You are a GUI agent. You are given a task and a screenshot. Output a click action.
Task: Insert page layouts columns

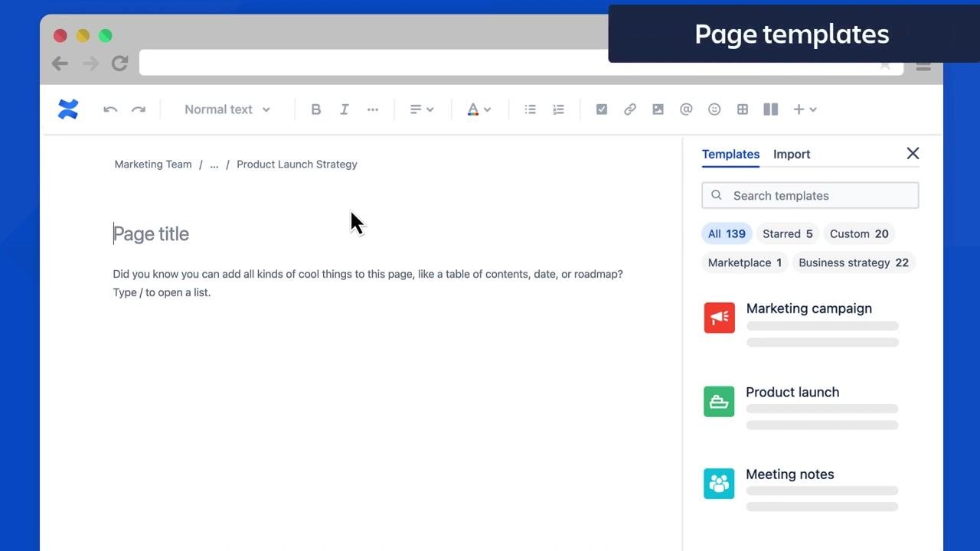[771, 109]
